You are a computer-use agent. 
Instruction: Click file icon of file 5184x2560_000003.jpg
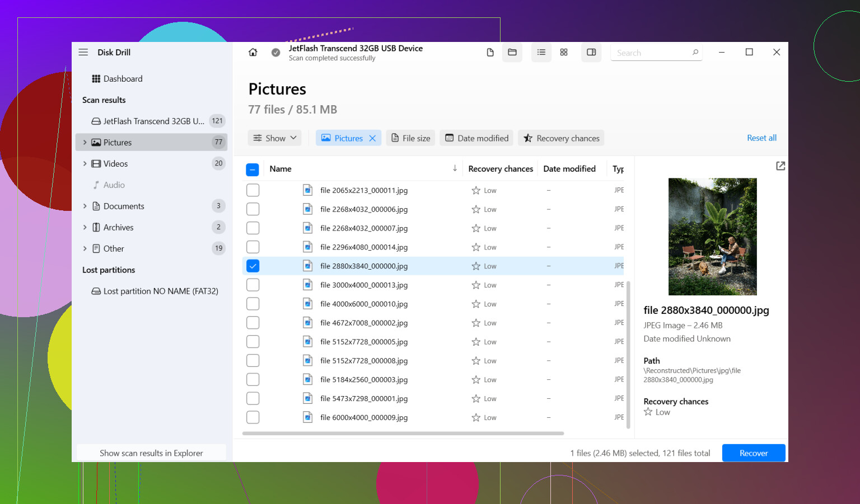pos(307,379)
